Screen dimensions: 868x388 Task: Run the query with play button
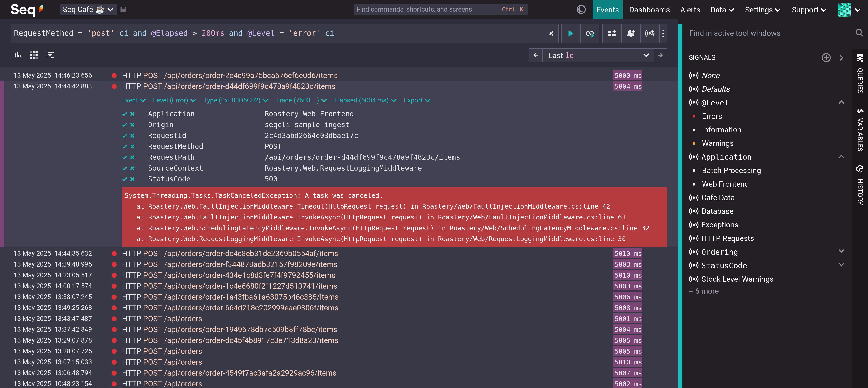pos(571,33)
